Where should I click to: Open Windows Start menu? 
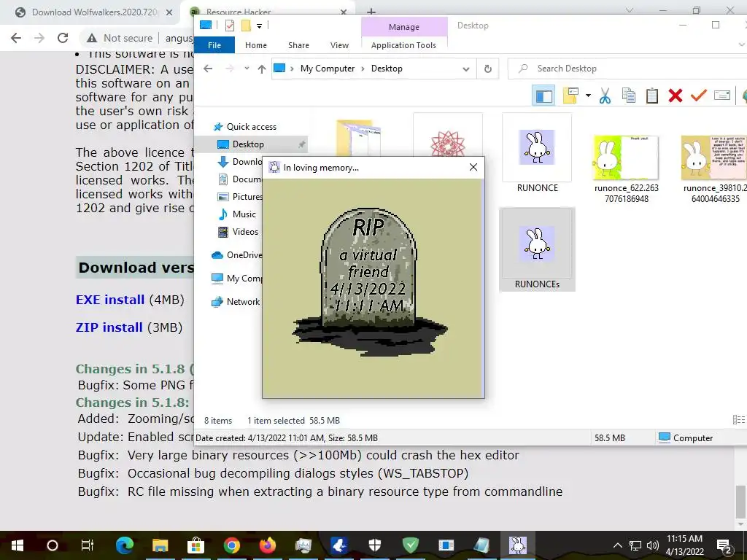tap(18, 545)
